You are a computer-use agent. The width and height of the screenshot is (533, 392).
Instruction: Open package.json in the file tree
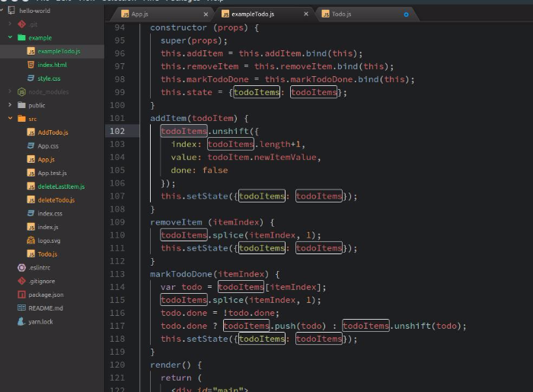[x=46, y=295]
